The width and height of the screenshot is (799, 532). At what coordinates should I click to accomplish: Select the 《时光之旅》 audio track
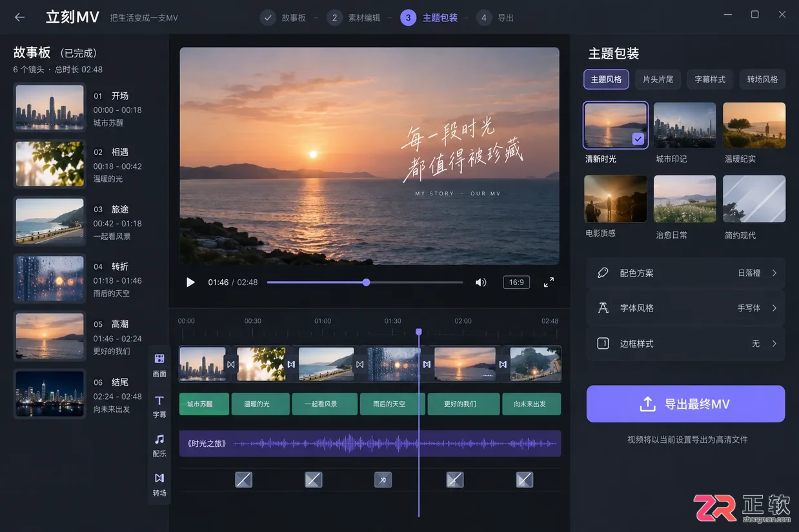pyautogui.click(x=370, y=444)
